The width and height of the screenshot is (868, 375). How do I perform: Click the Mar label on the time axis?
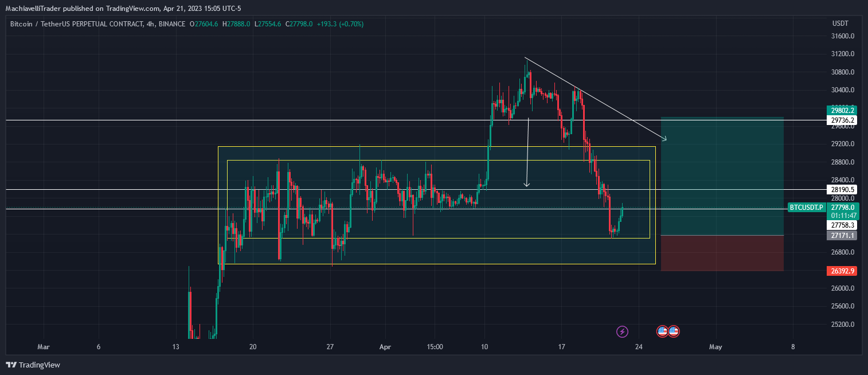tap(44, 347)
